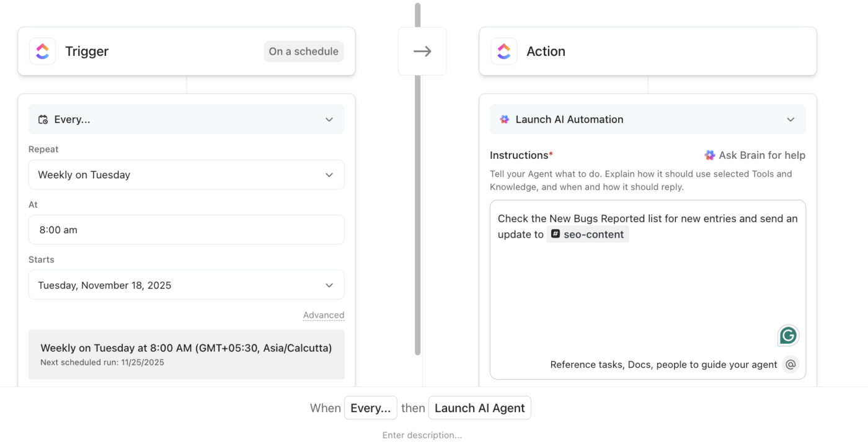Click the Every... pill in the When summary
Viewport: 868px width, 448px height.
coord(370,408)
